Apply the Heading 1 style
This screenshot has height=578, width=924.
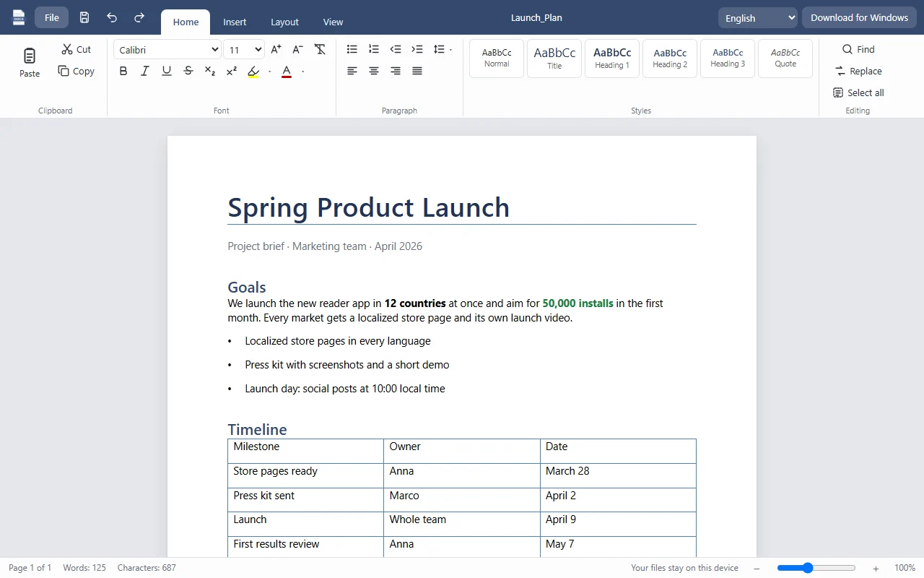click(612, 59)
